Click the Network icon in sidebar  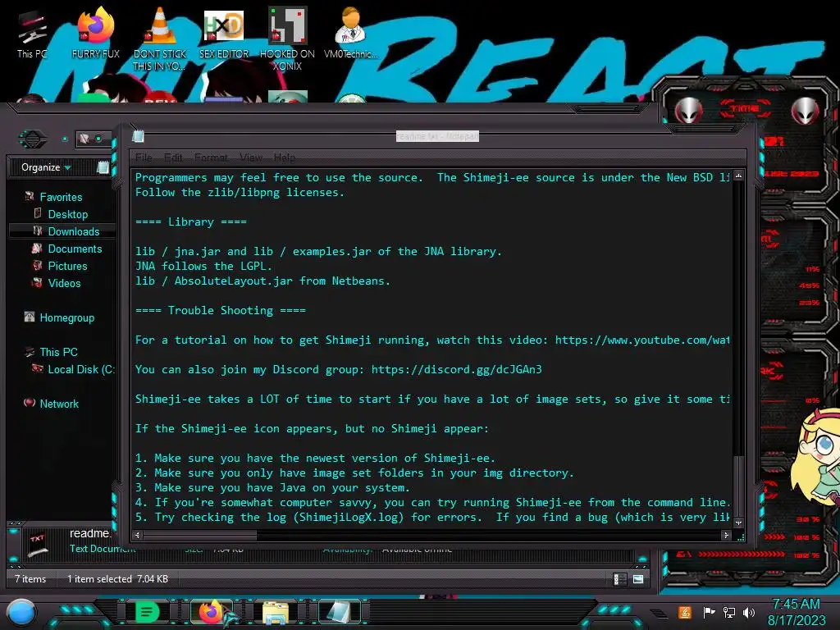[x=30, y=403]
